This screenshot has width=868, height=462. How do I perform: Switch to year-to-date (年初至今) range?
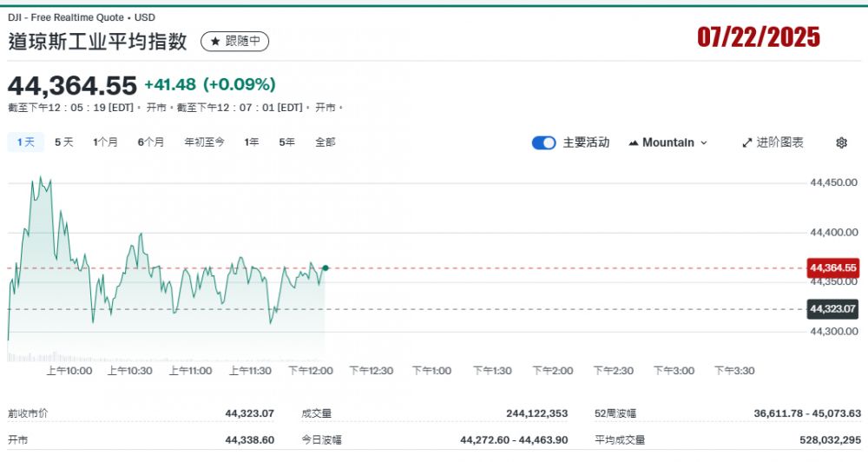point(204,142)
